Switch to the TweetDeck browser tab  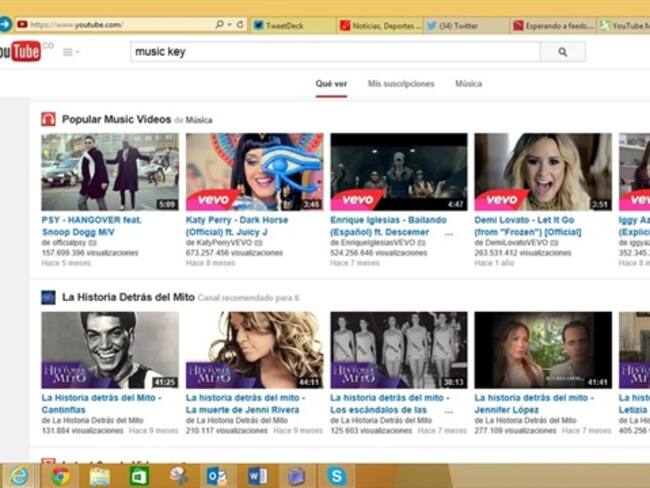pyautogui.click(x=292, y=26)
